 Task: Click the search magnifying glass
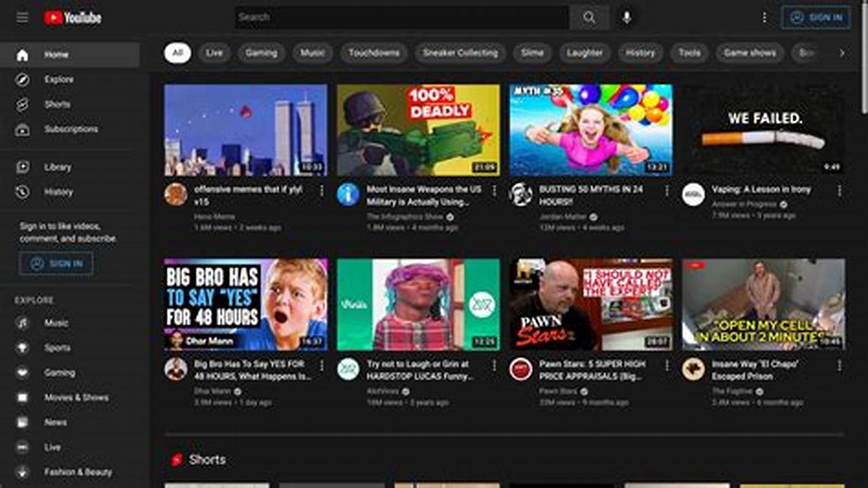pos(589,16)
